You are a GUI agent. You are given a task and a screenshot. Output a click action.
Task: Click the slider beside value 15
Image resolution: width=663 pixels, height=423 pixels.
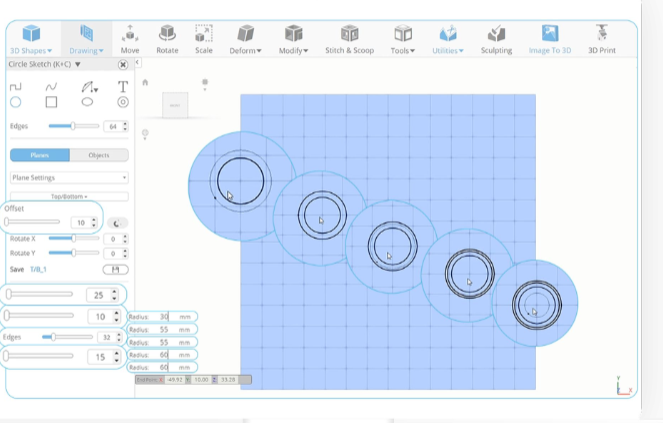click(x=38, y=356)
